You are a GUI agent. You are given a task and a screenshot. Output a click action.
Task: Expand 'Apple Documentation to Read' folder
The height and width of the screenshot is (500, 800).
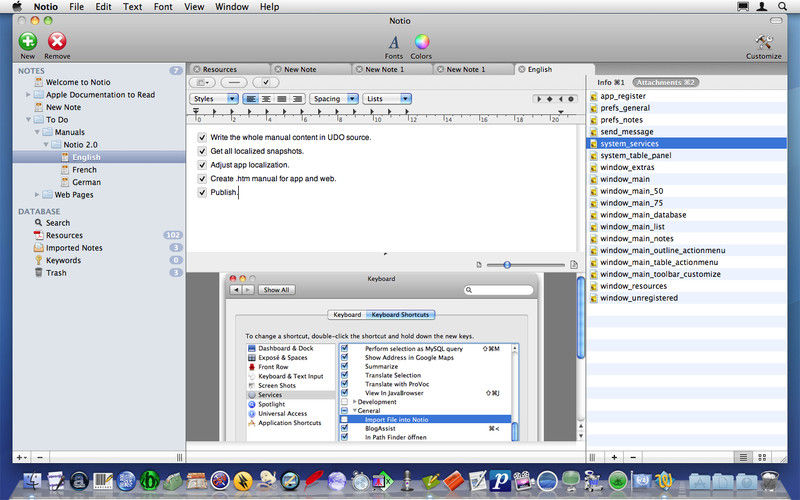pyautogui.click(x=28, y=95)
